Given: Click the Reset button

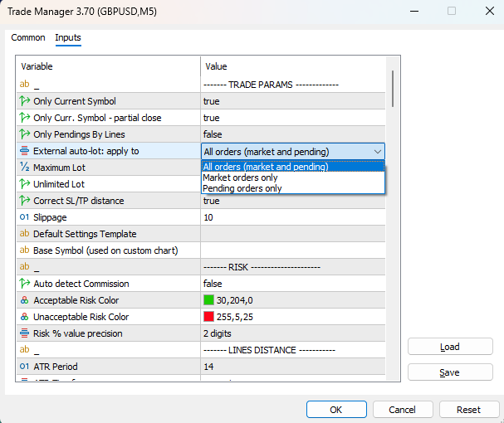Looking at the screenshot, I should [x=468, y=410].
